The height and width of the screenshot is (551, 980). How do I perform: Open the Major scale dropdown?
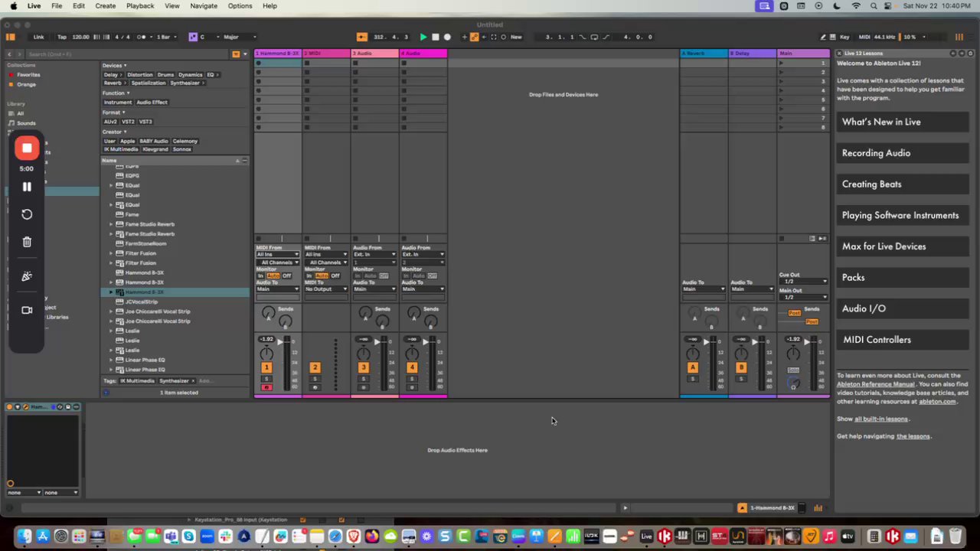pos(240,37)
